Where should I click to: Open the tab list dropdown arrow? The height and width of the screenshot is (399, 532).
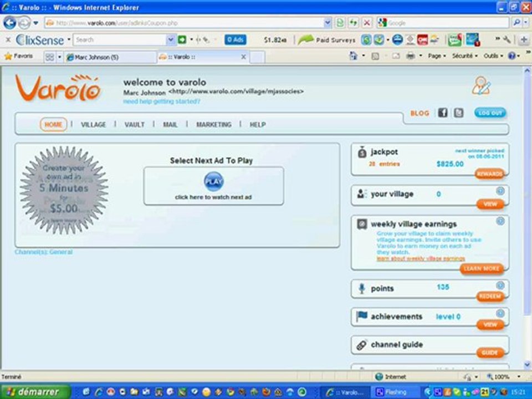click(x=59, y=57)
